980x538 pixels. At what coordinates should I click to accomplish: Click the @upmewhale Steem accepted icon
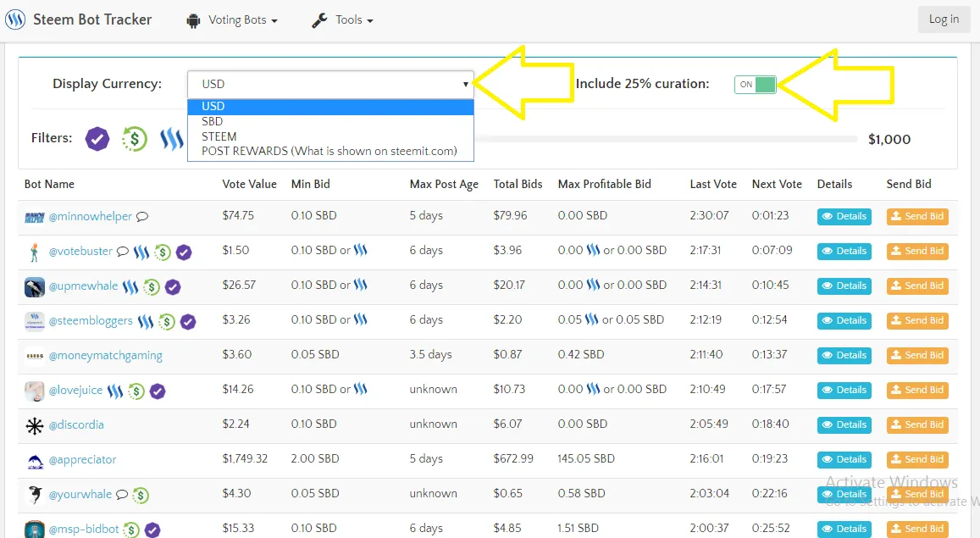(130, 287)
